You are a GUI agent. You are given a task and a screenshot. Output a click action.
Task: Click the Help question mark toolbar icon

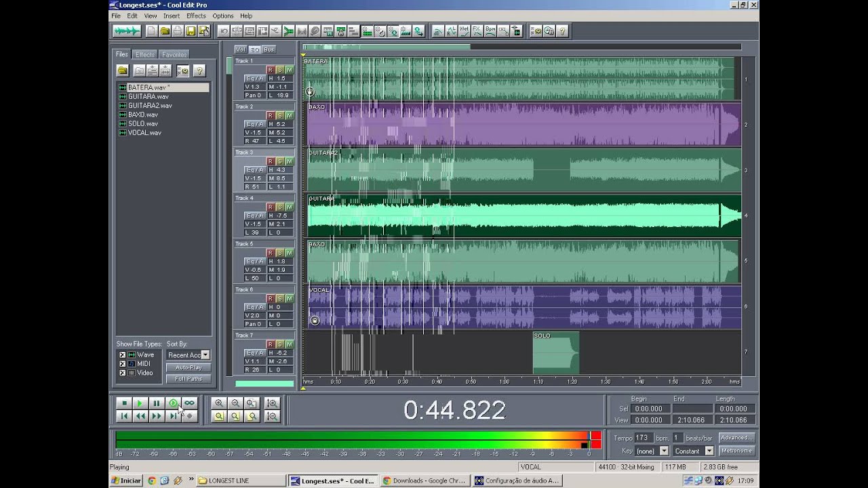[x=562, y=30]
